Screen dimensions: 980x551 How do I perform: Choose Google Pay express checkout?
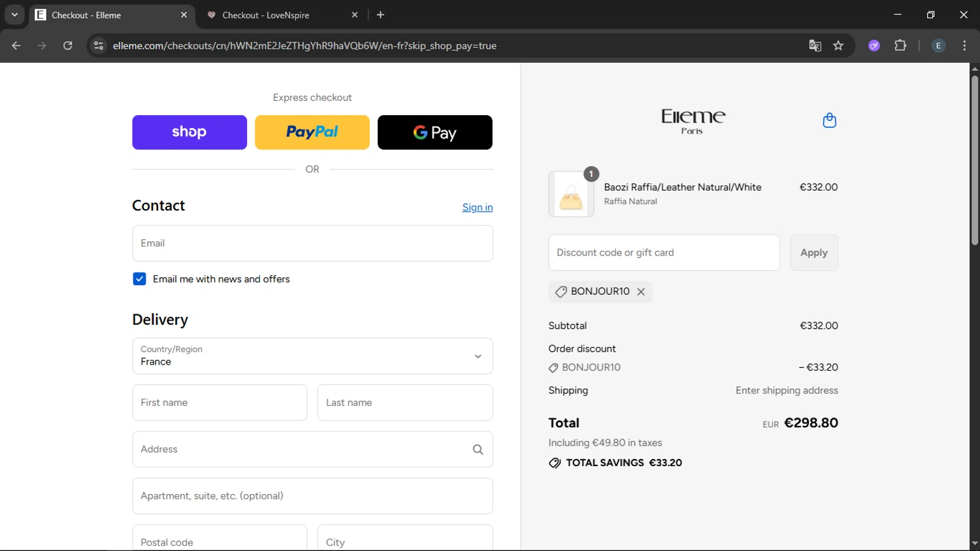click(x=435, y=133)
